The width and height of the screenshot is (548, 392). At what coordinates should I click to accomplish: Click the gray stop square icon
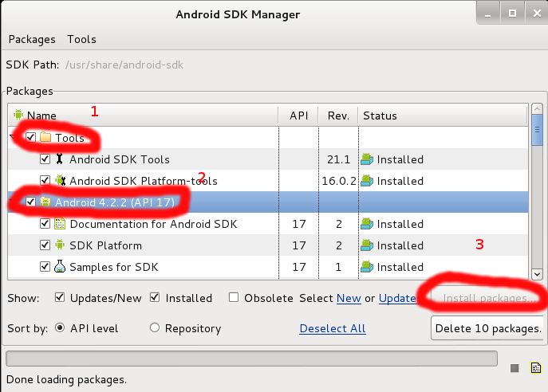coord(514,368)
